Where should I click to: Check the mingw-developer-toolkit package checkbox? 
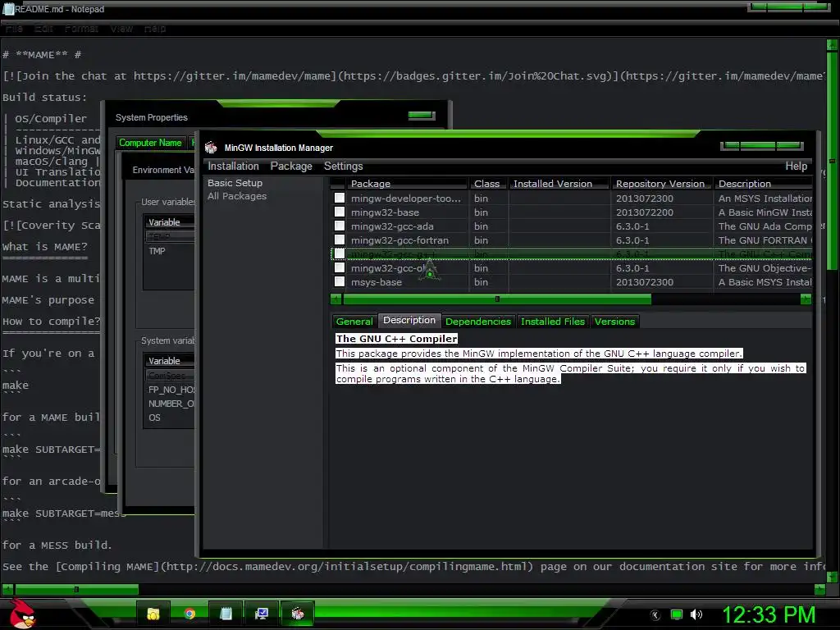point(340,198)
